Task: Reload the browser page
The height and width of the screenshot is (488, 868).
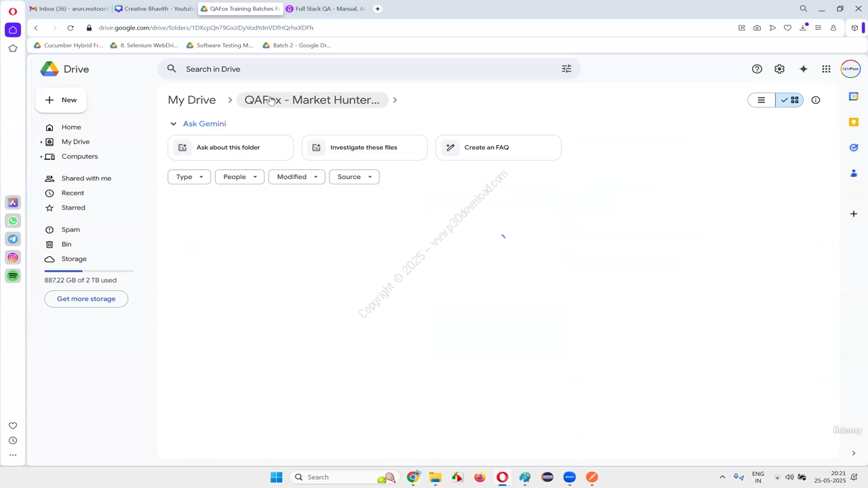Action: [71, 28]
